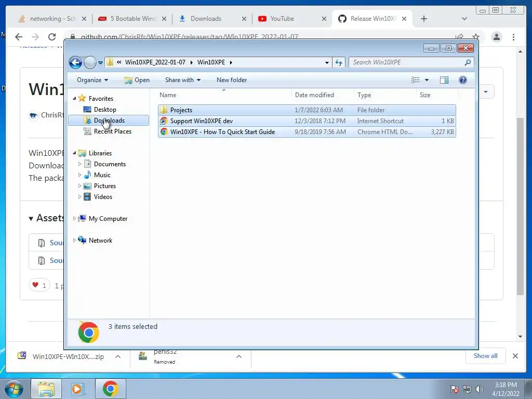Close the Chrome downloads bar

point(515,355)
